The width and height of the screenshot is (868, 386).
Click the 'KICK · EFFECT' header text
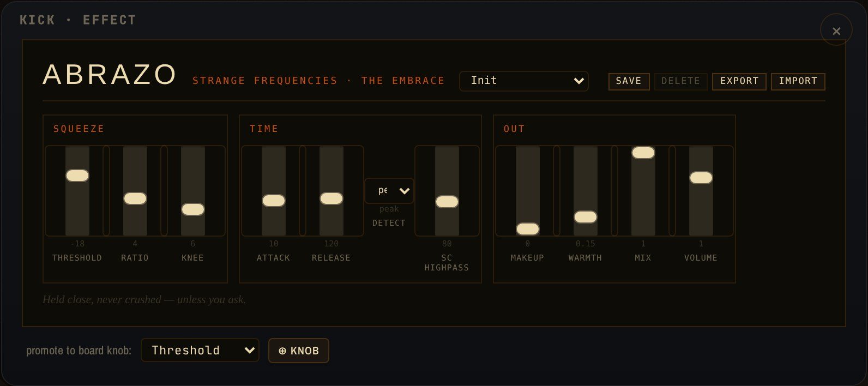[78, 20]
